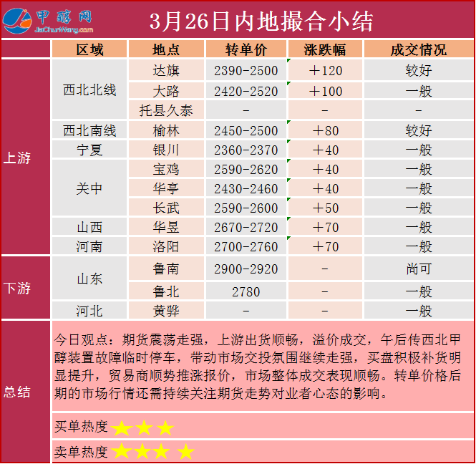The height and width of the screenshot is (464, 476).
Task: Select price 2390-2500 for 达旗
Action: (246, 70)
